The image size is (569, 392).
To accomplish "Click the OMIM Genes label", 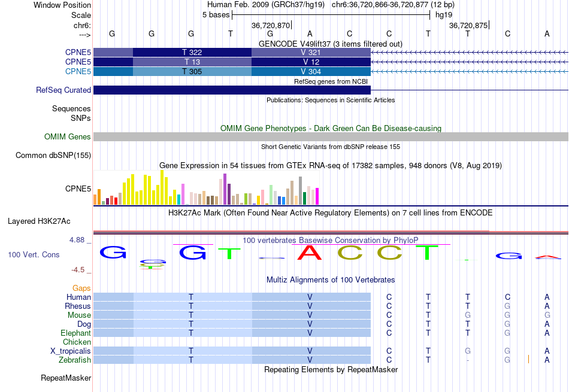I will 68,136.
